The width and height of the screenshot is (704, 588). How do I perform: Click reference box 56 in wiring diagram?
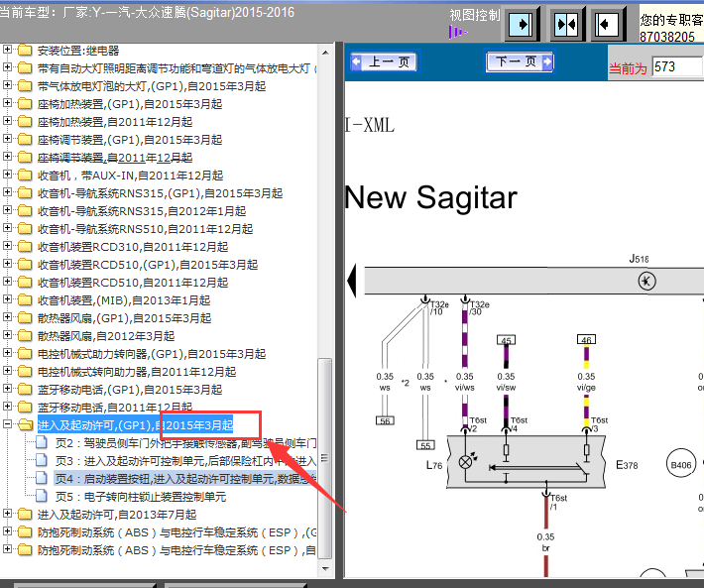(x=385, y=420)
